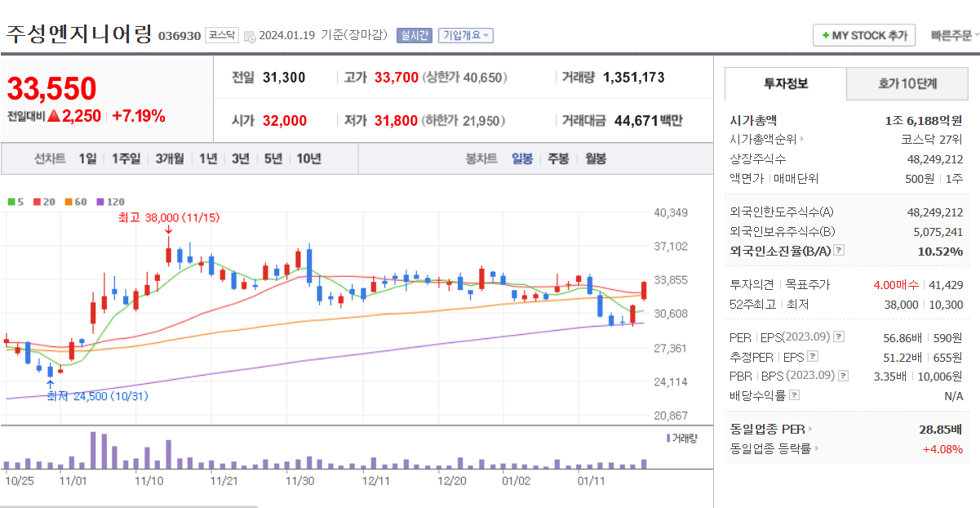Select 1년 line chart period
The width and height of the screenshot is (980, 508).
[208, 158]
